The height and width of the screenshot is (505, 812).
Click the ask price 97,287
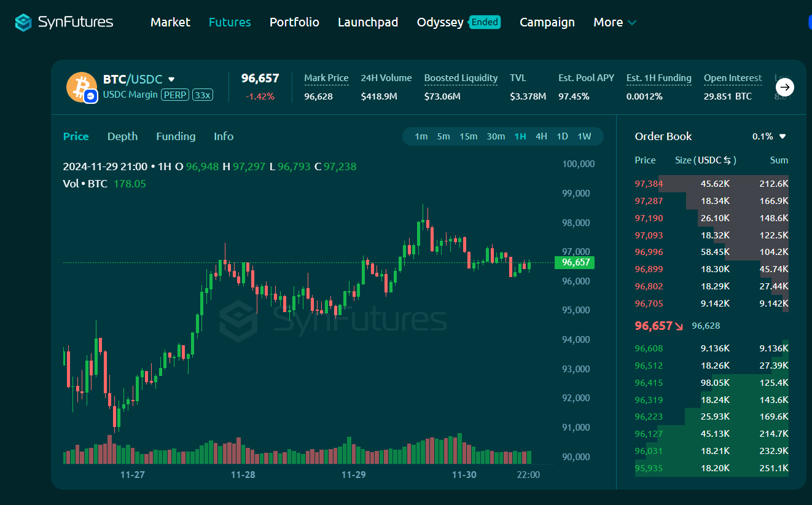click(649, 201)
